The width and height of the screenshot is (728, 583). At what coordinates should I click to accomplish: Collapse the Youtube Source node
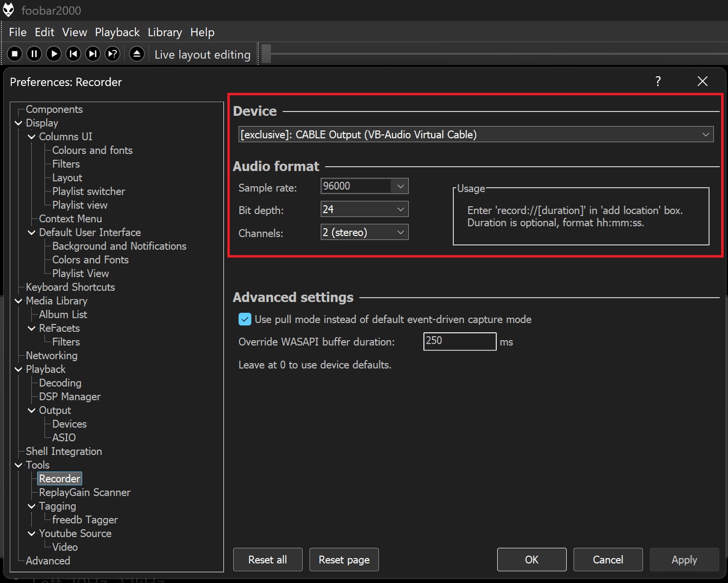click(x=32, y=534)
